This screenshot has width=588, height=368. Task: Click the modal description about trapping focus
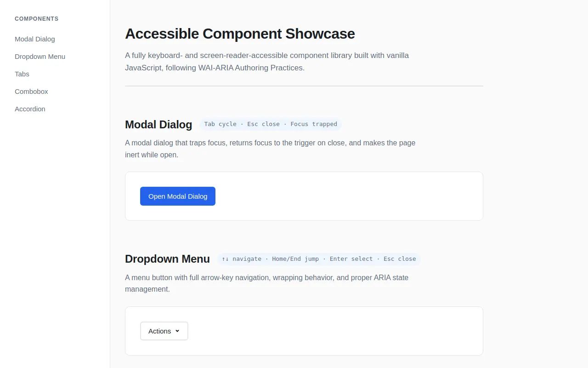(x=270, y=149)
